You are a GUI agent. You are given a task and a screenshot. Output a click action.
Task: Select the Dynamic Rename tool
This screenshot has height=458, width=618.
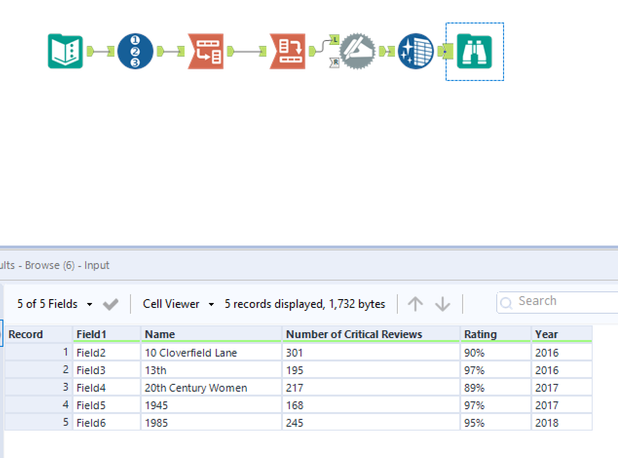357,51
